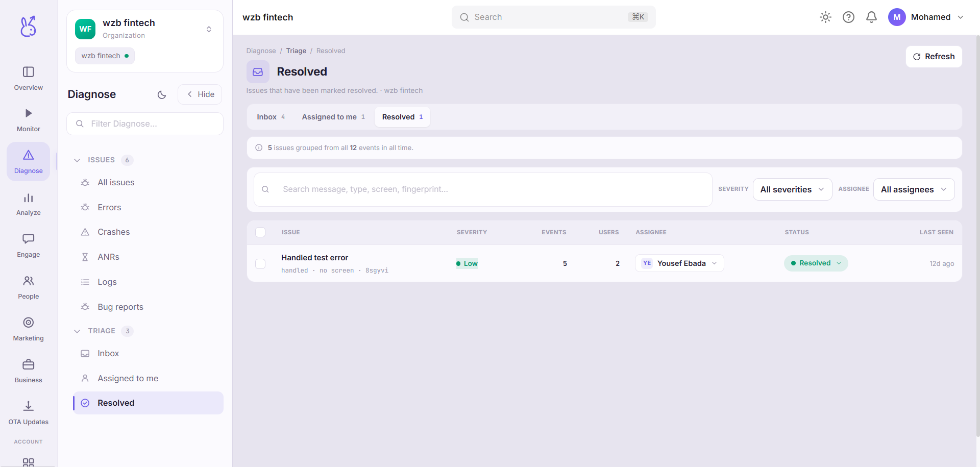Image resolution: width=980 pixels, height=467 pixels.
Task: Go to Triage breadcrumb link
Action: [x=296, y=51]
